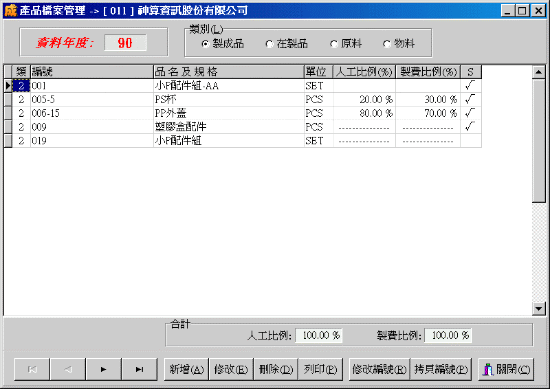Go to the next record
This screenshot has height=389, width=550.
[x=104, y=369]
